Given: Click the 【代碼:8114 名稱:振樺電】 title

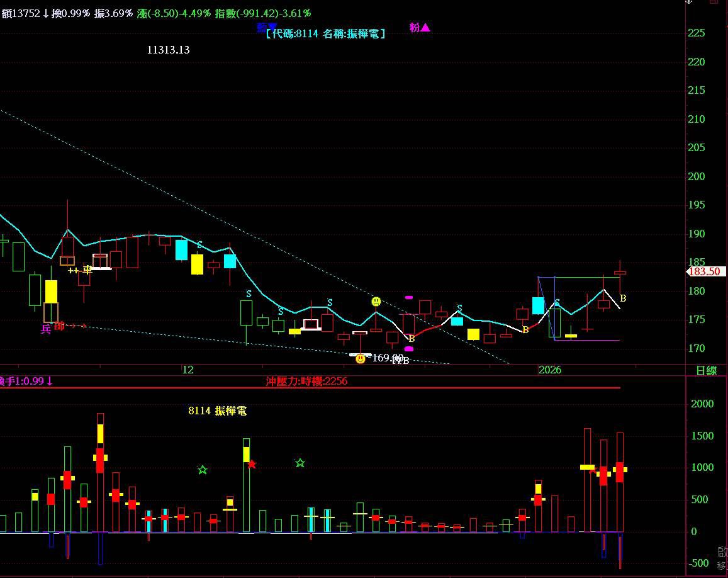Looking at the screenshot, I should [x=325, y=33].
